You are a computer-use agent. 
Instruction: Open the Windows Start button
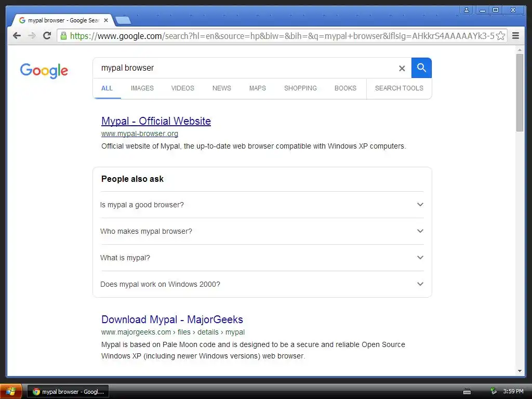(x=11, y=392)
